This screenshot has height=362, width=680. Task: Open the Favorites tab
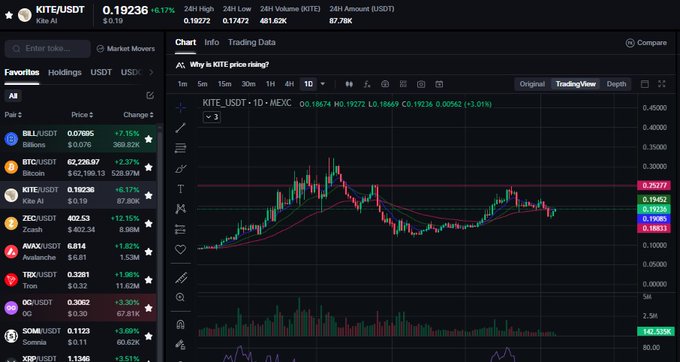point(22,72)
